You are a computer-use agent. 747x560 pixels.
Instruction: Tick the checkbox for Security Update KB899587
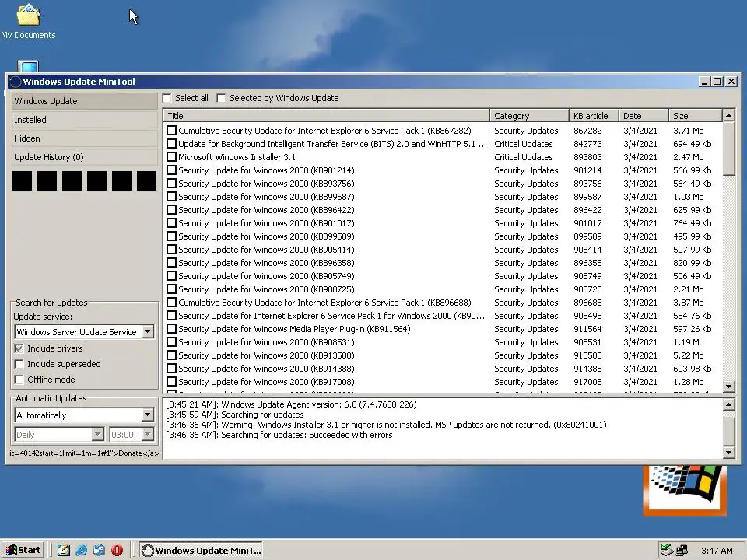point(171,197)
